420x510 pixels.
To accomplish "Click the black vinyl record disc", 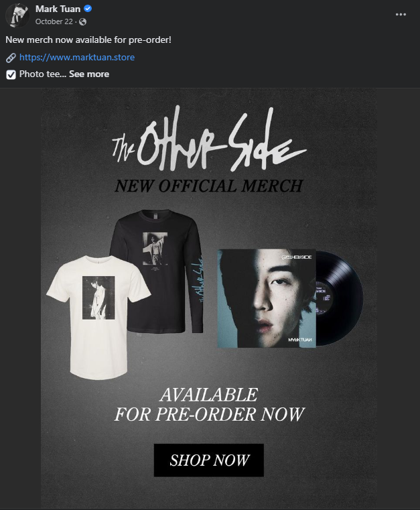I will [x=340, y=298].
